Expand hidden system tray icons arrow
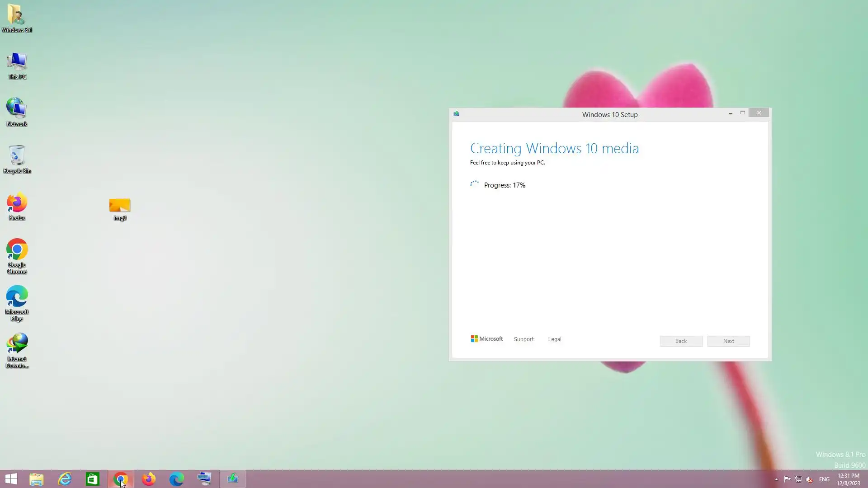Image resolution: width=868 pixels, height=488 pixels. (776, 479)
